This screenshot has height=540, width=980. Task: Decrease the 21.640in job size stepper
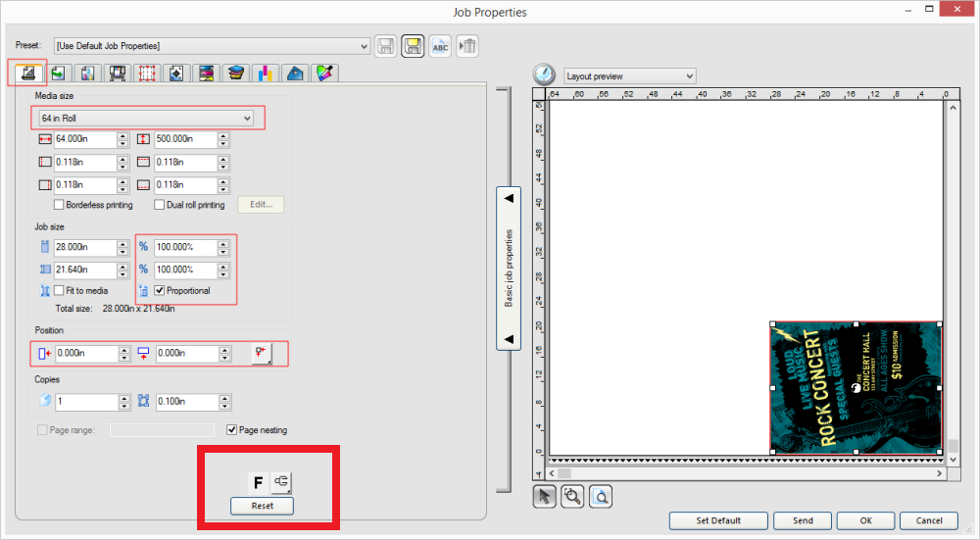[122, 273]
